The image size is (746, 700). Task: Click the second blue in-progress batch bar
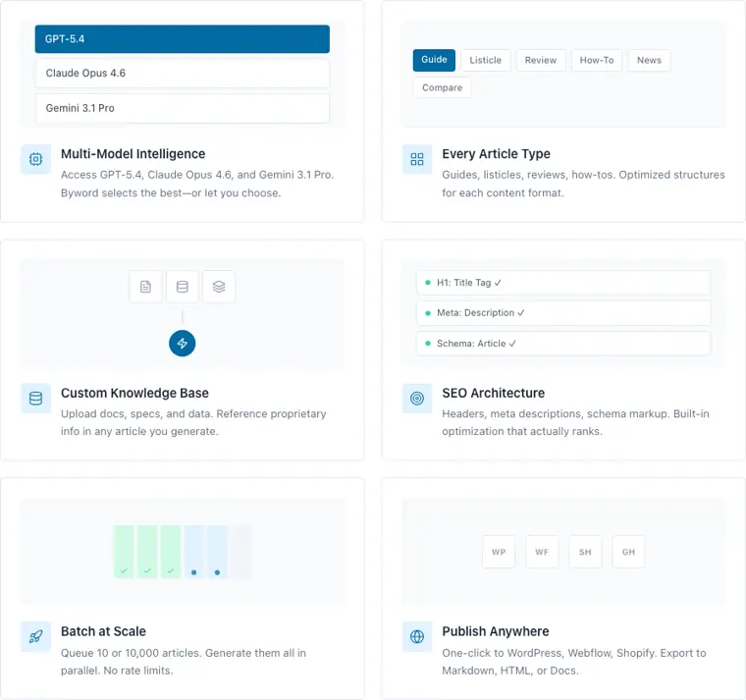(x=217, y=552)
